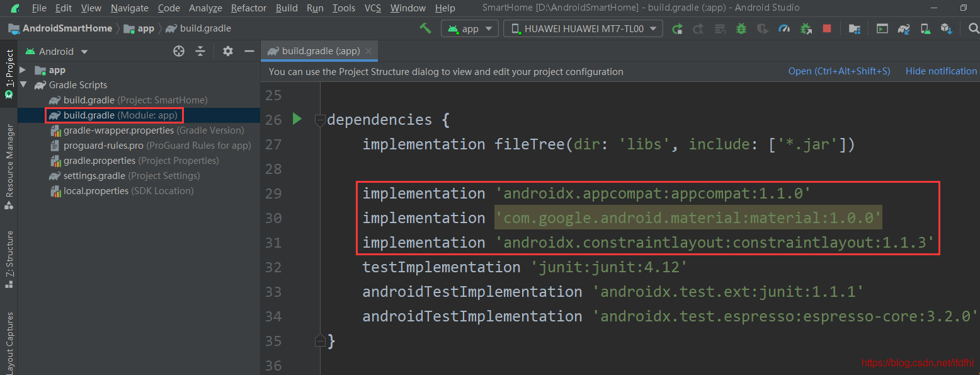Open the Refactor menu
The height and width of the screenshot is (375, 980).
pos(249,8)
